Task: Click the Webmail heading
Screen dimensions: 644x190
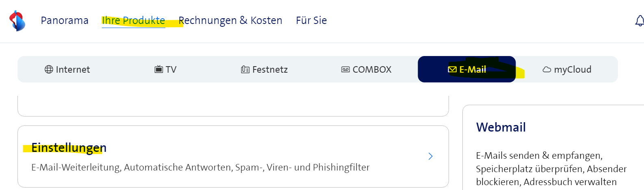Action: coord(501,127)
